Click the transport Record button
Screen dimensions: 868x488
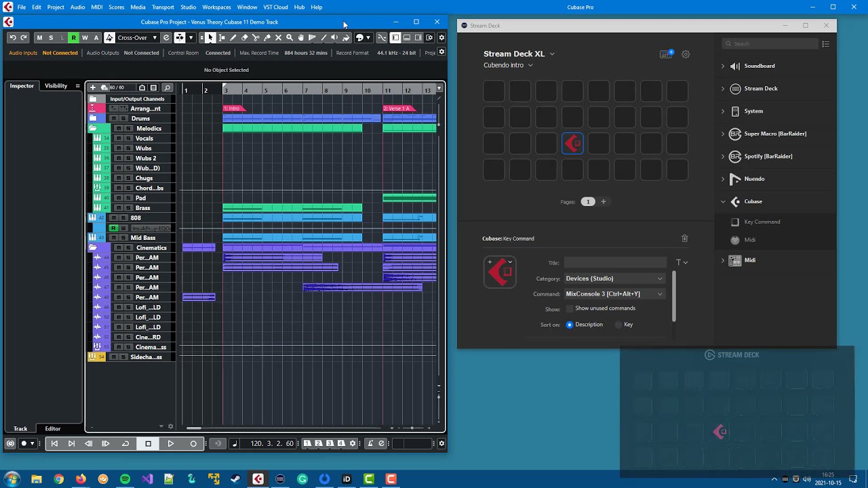coord(193,444)
